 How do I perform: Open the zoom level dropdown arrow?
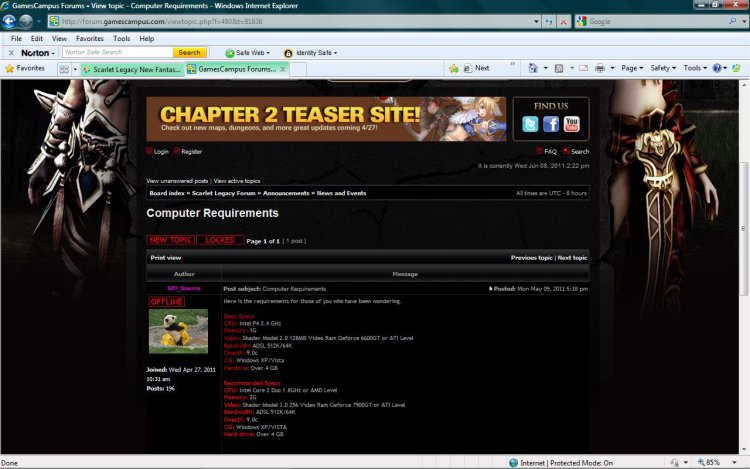[734, 462]
